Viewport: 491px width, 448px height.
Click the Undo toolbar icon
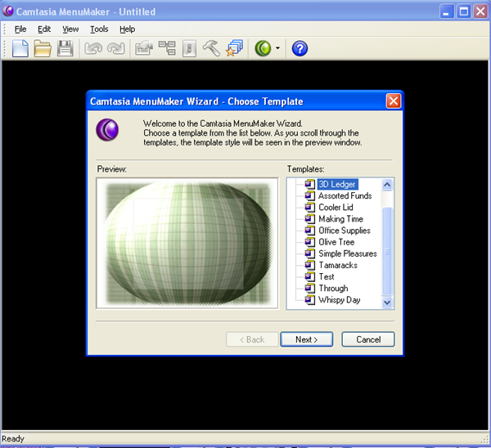pyautogui.click(x=93, y=48)
